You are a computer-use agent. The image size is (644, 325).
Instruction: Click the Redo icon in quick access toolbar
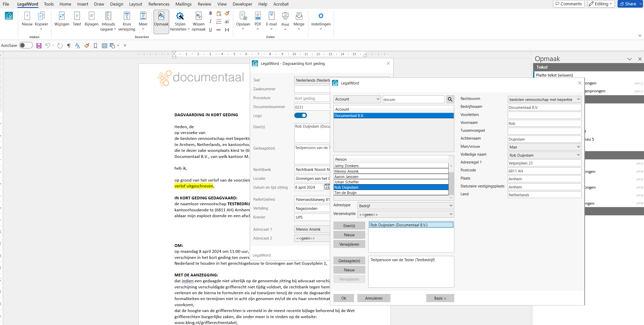pos(60,46)
